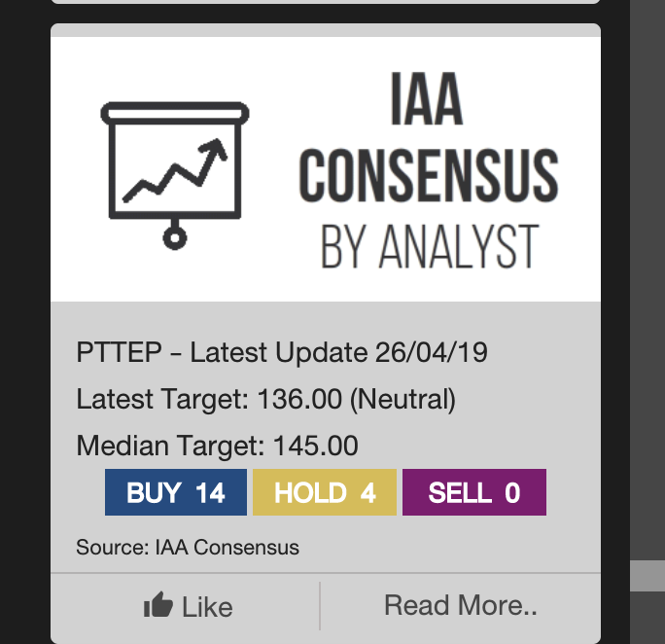Click the scrollbar track above the thumb

pos(647,292)
